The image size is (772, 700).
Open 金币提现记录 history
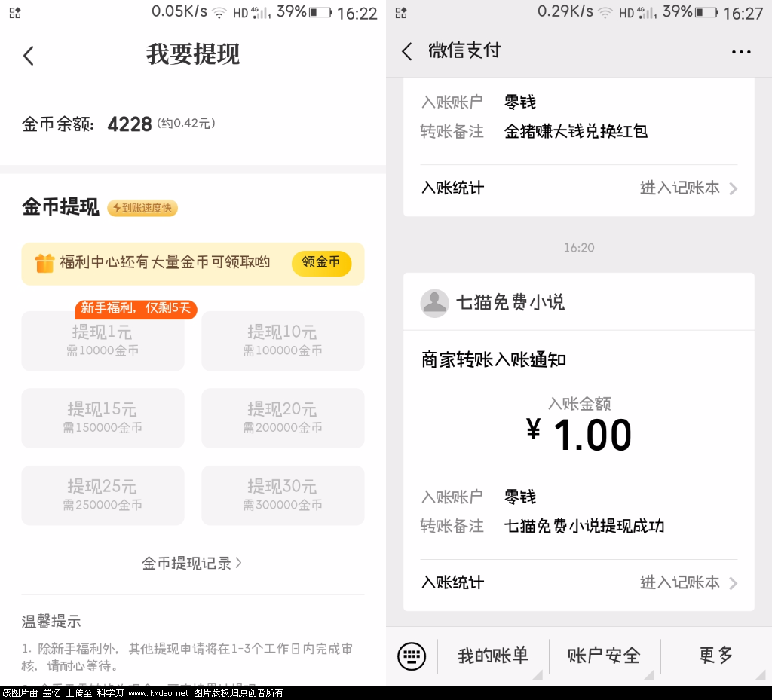191,563
